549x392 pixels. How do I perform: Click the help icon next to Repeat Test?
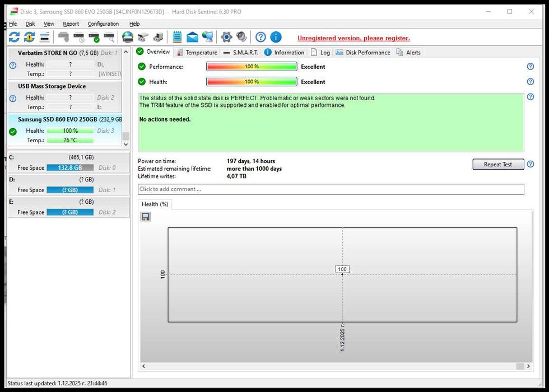[x=531, y=164]
